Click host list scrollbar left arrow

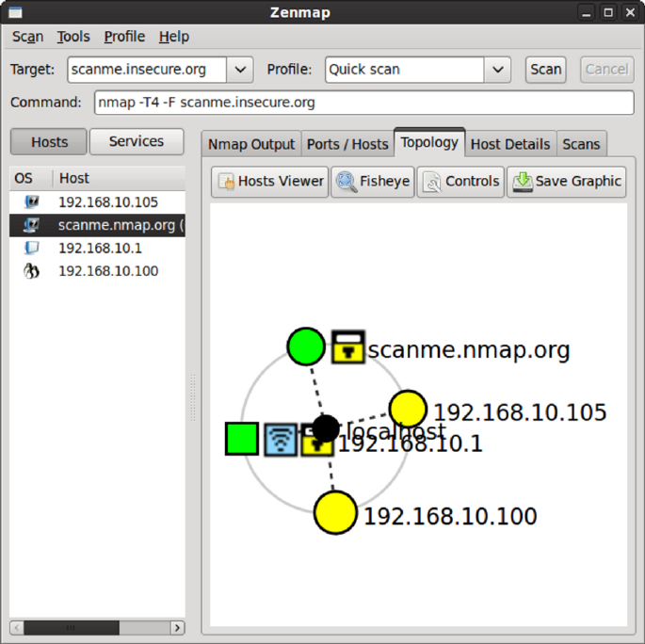point(16,628)
